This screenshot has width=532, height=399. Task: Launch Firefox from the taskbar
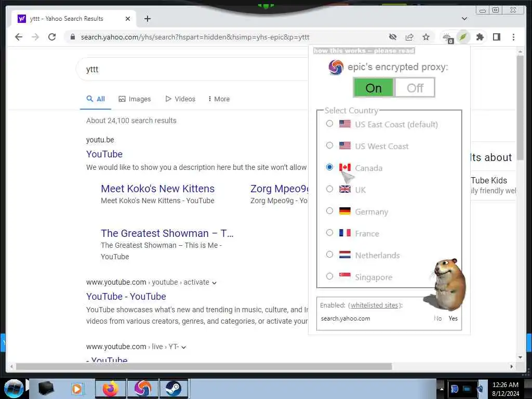[x=111, y=389]
